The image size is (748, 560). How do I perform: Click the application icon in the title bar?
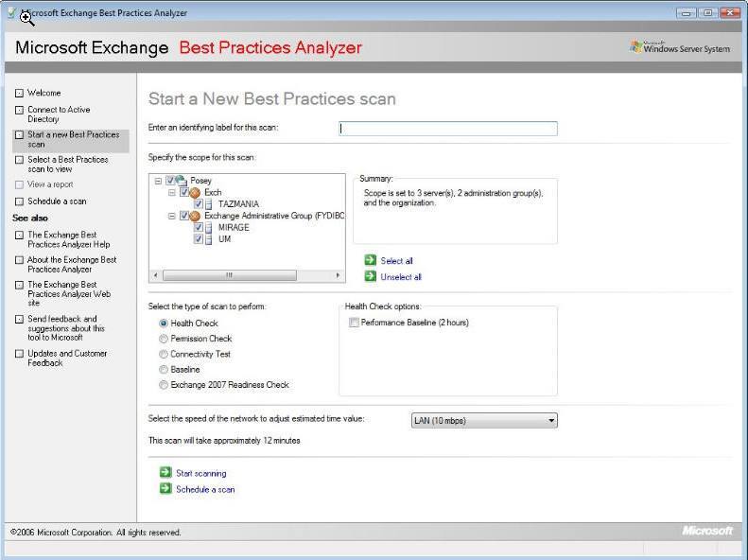point(11,13)
